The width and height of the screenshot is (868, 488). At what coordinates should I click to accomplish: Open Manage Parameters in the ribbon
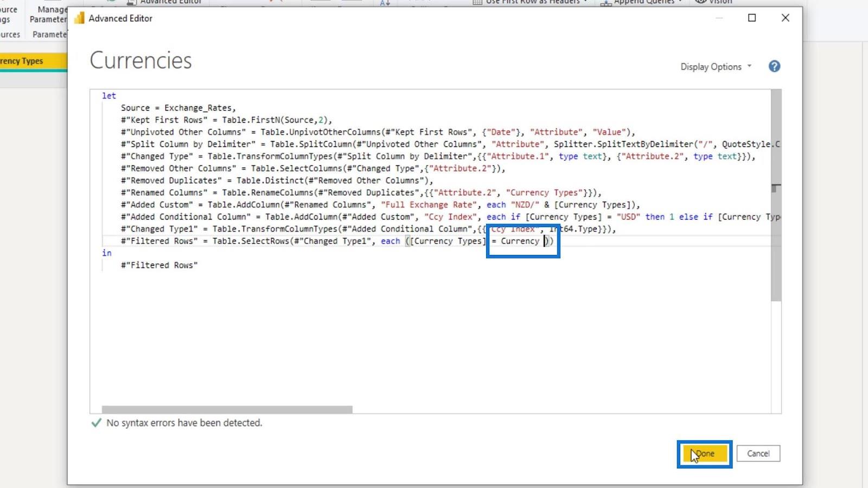pyautogui.click(x=49, y=14)
